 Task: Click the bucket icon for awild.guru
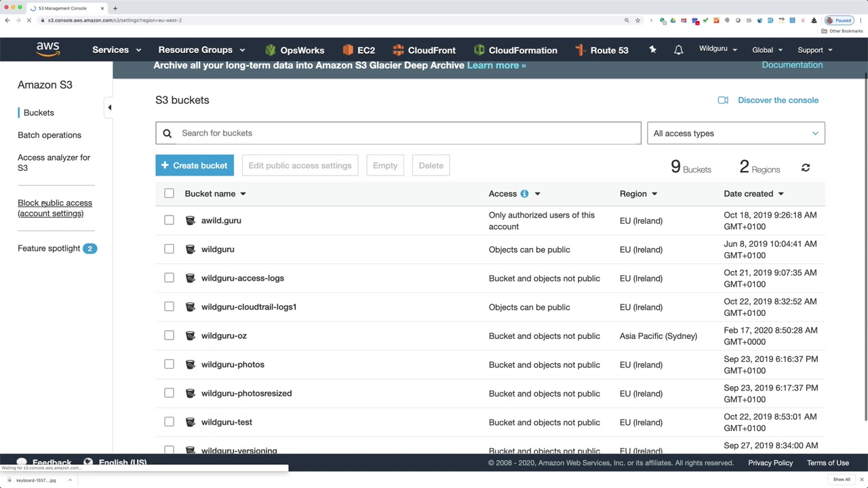point(190,220)
